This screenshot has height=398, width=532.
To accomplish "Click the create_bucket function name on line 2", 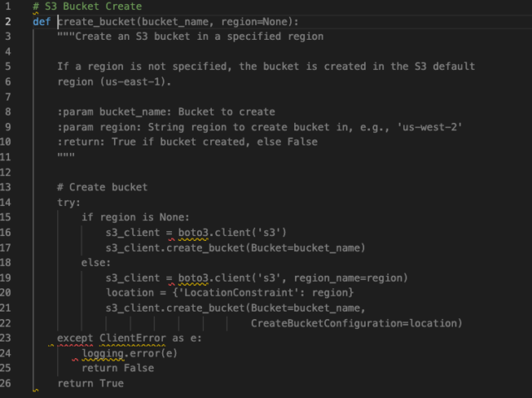I will pyautogui.click(x=93, y=22).
